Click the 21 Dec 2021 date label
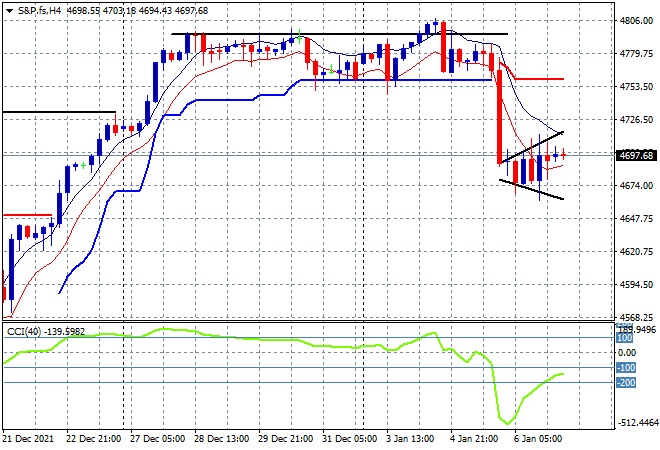Image resolution: width=660 pixels, height=450 pixels. [28, 439]
